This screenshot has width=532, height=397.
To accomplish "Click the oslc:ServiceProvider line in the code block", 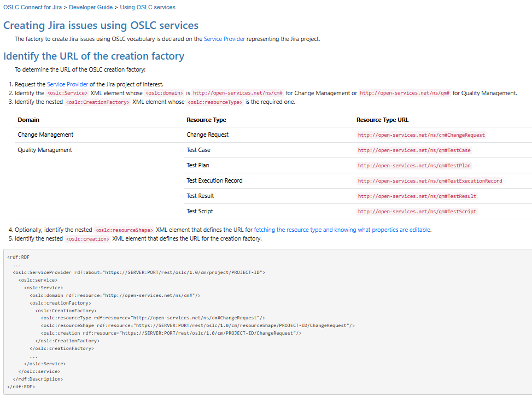I will point(139,272).
